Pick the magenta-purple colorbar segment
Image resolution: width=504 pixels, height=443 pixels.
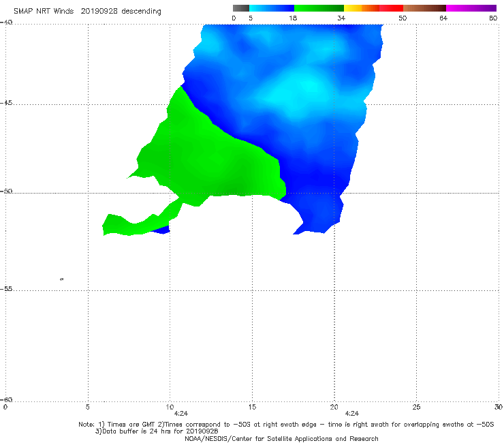tap(471, 8)
